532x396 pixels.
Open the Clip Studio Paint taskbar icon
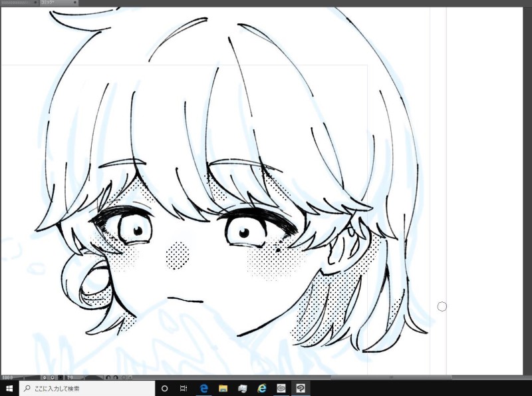[x=301, y=388]
